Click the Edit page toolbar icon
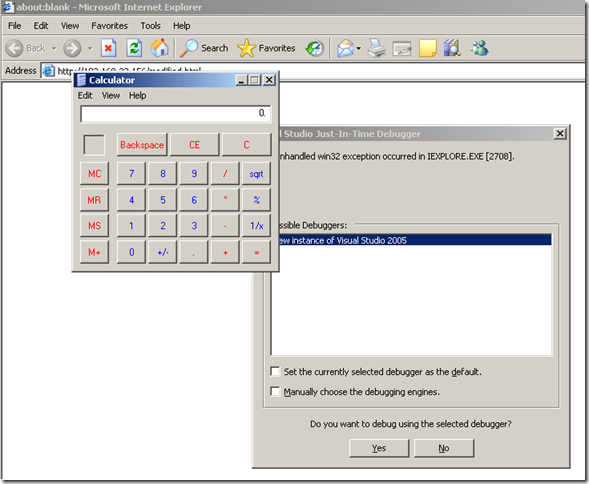The width and height of the screenshot is (589, 484). (x=402, y=48)
